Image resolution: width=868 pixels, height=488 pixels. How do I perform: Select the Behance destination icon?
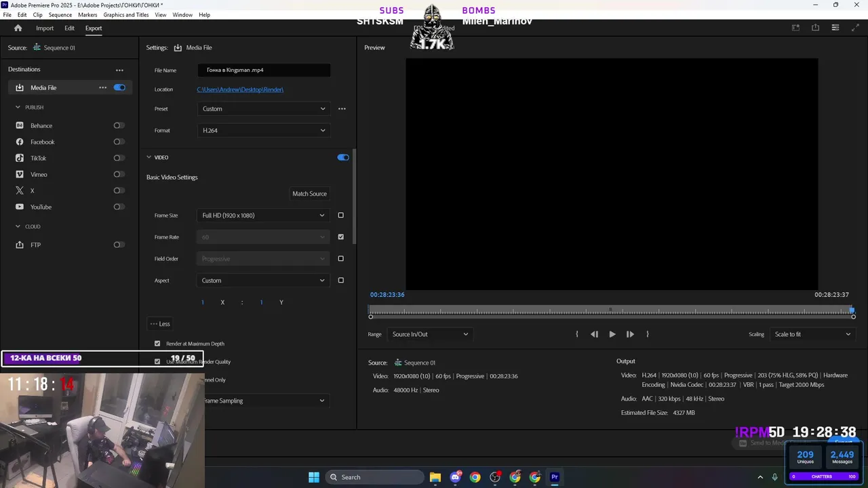click(20, 125)
